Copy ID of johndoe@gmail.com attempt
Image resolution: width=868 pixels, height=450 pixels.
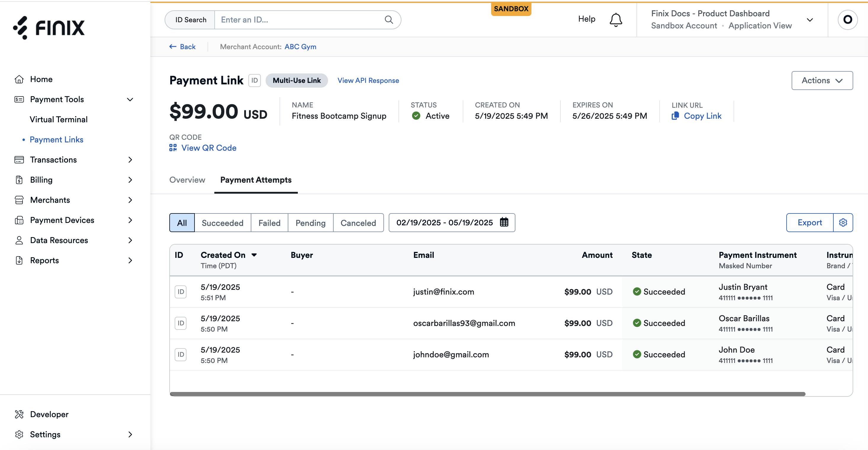(181, 354)
